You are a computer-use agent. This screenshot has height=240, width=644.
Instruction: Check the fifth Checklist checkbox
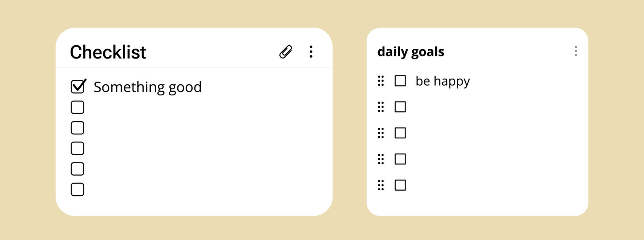[78, 169]
